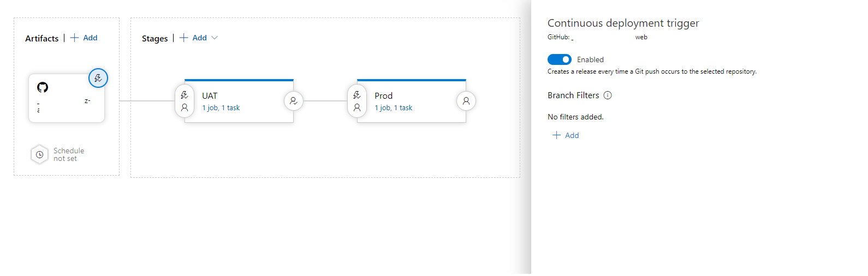Click the schedule clock icon
The height and width of the screenshot is (276, 868).
(39, 154)
